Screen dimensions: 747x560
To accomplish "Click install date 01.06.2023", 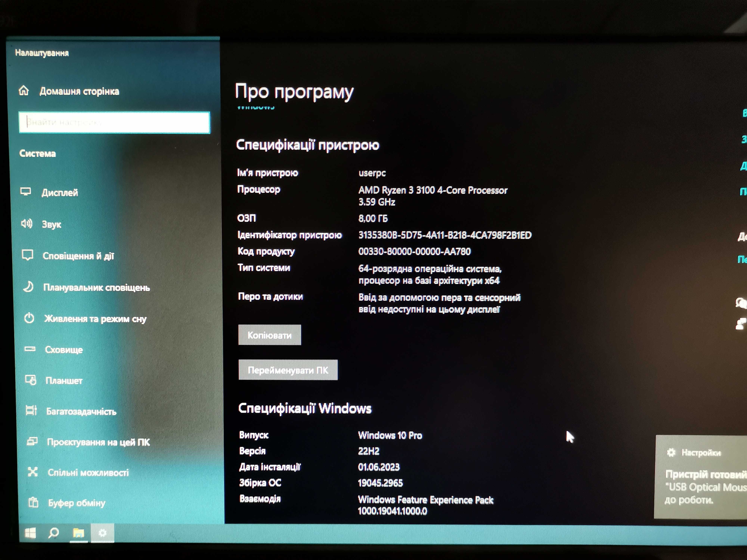I will click(379, 467).
